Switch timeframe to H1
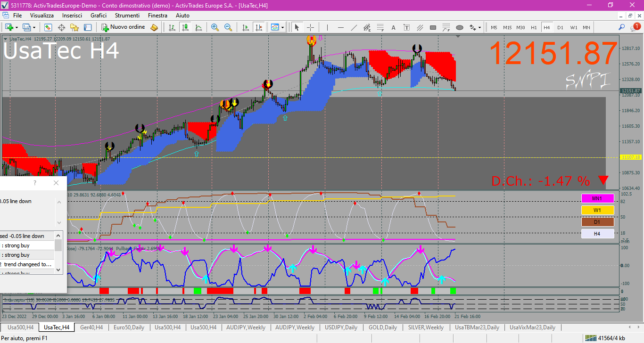The image size is (644, 343). 534,27
